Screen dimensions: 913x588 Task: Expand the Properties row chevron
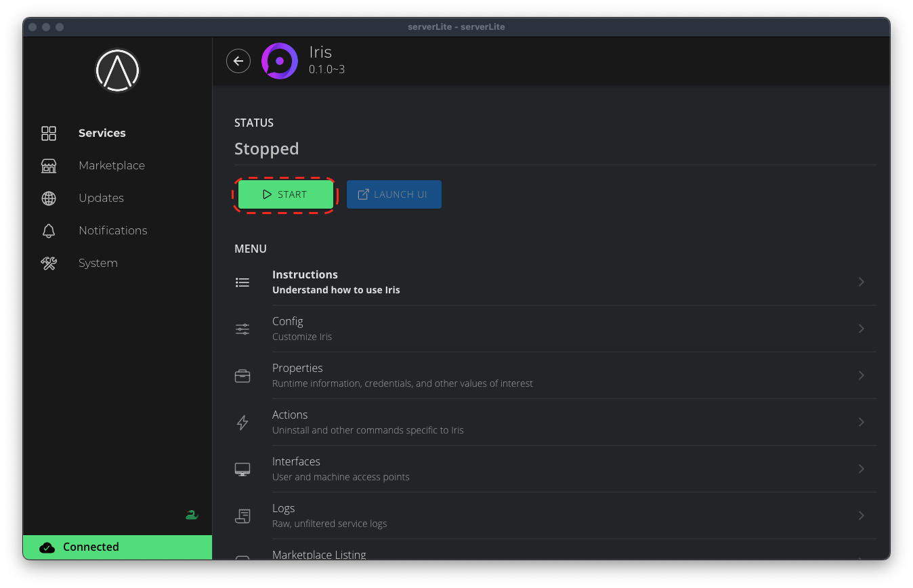(861, 375)
